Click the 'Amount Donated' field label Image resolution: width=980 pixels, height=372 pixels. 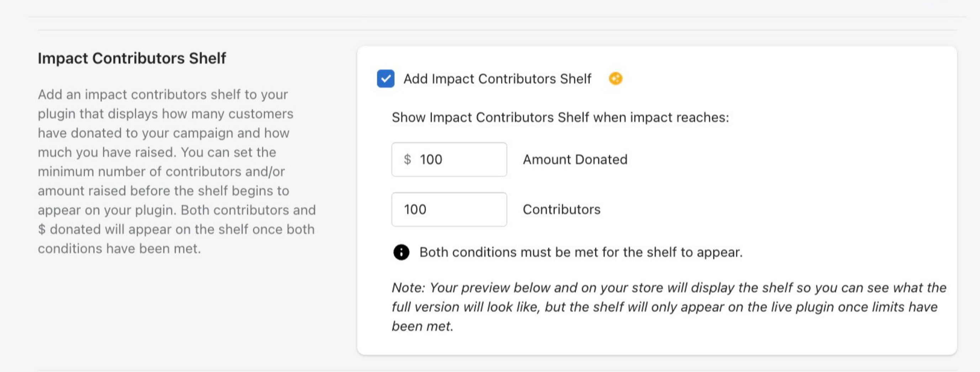click(x=575, y=159)
